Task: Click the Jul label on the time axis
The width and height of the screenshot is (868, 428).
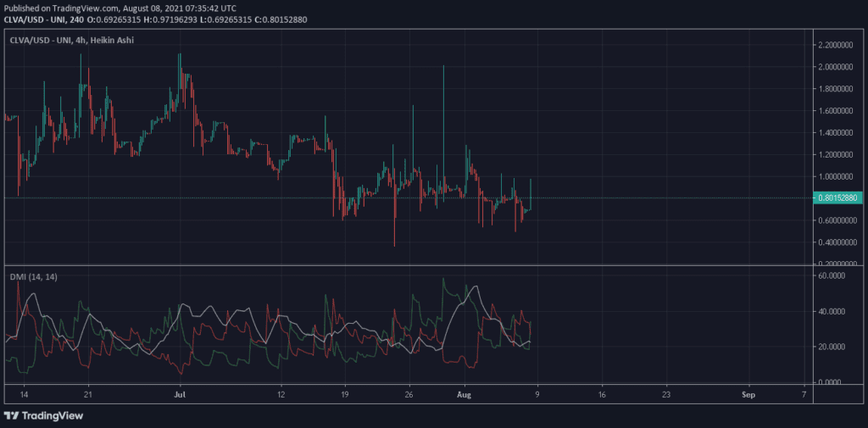Action: pyautogui.click(x=180, y=394)
